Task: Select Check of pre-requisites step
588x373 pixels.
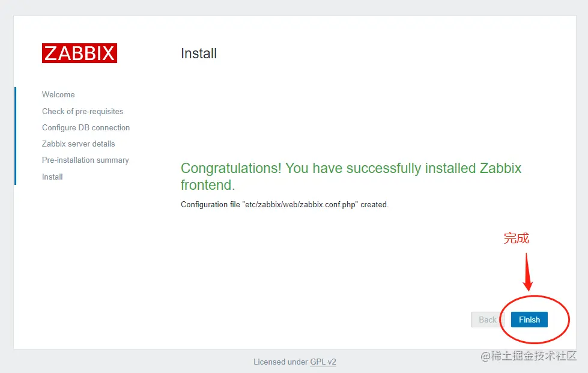Action: [x=82, y=111]
